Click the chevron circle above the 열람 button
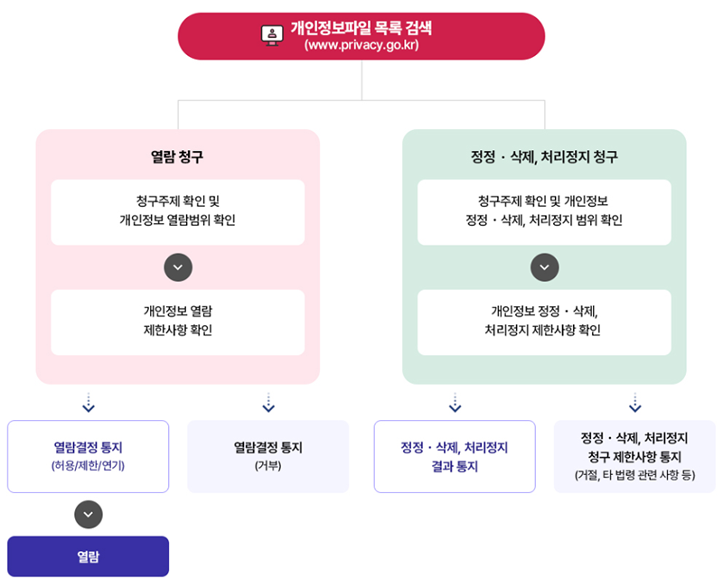 tap(88, 514)
